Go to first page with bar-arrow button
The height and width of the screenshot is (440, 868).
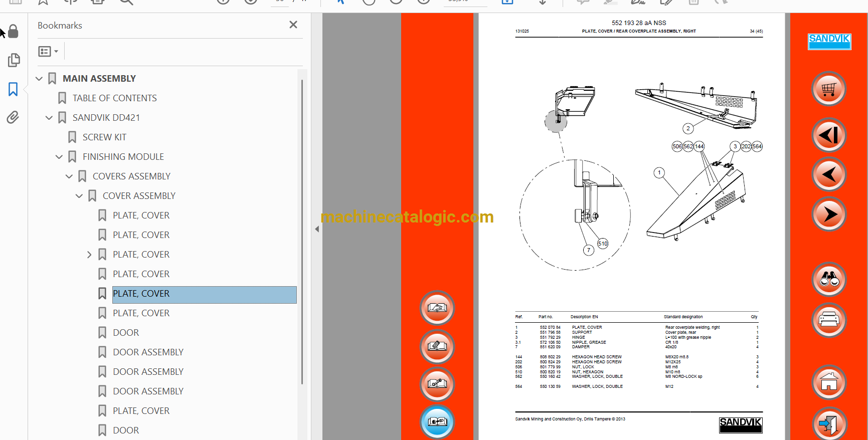click(829, 135)
